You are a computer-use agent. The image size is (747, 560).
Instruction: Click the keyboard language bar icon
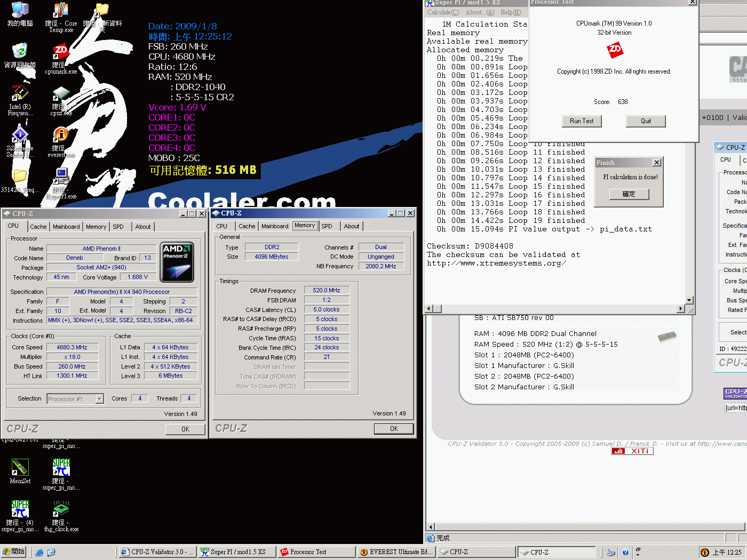tap(611, 553)
